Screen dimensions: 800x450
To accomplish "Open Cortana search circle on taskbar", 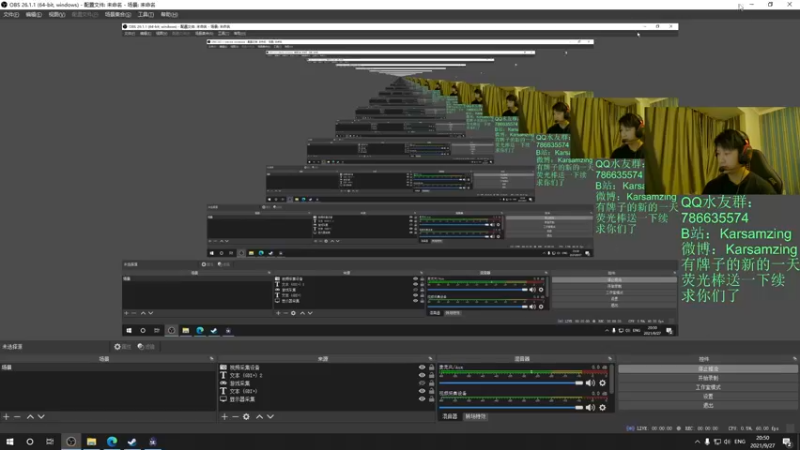I will 30,442.
